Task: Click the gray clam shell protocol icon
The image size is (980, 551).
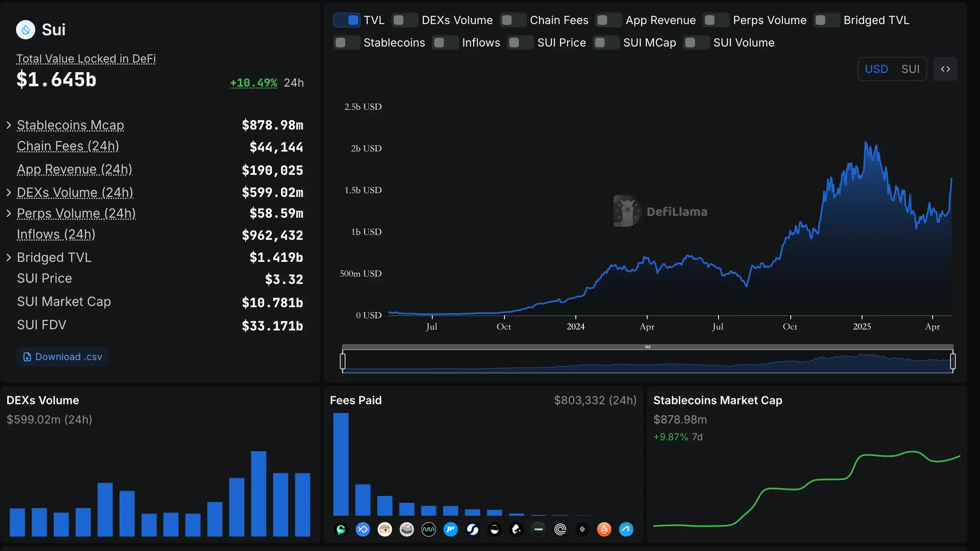Action: [x=407, y=529]
